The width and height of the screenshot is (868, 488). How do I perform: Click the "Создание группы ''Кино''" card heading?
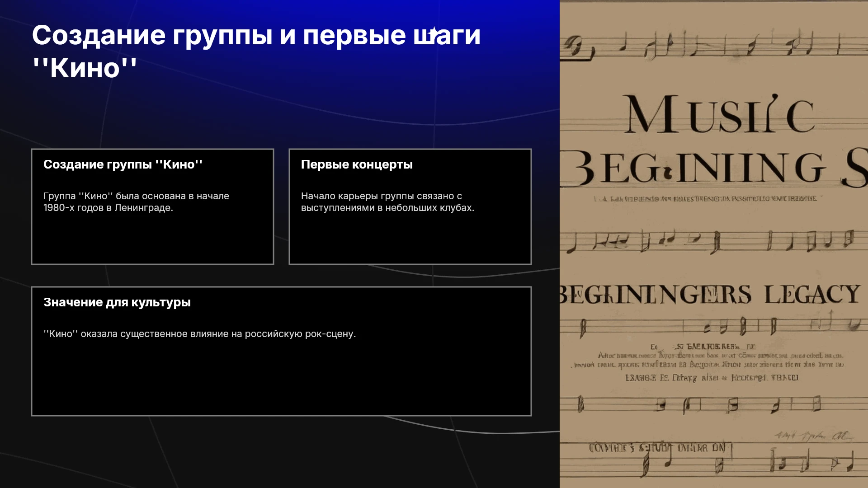123,164
